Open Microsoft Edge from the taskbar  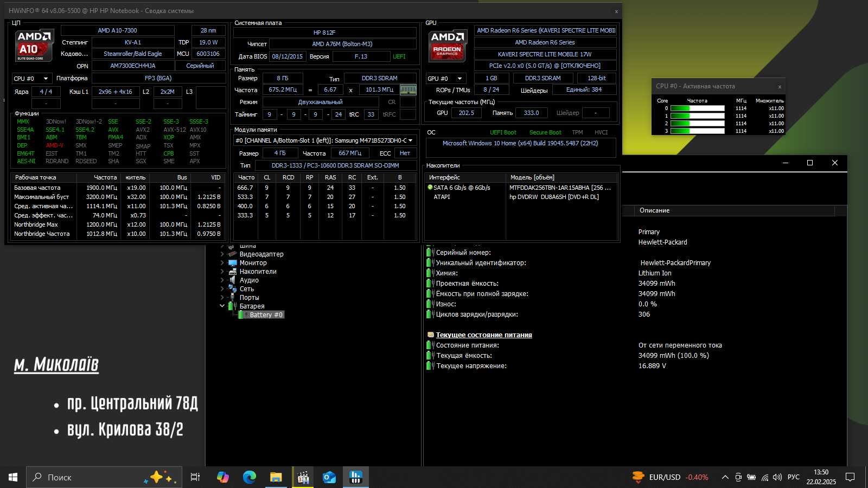tap(250, 477)
